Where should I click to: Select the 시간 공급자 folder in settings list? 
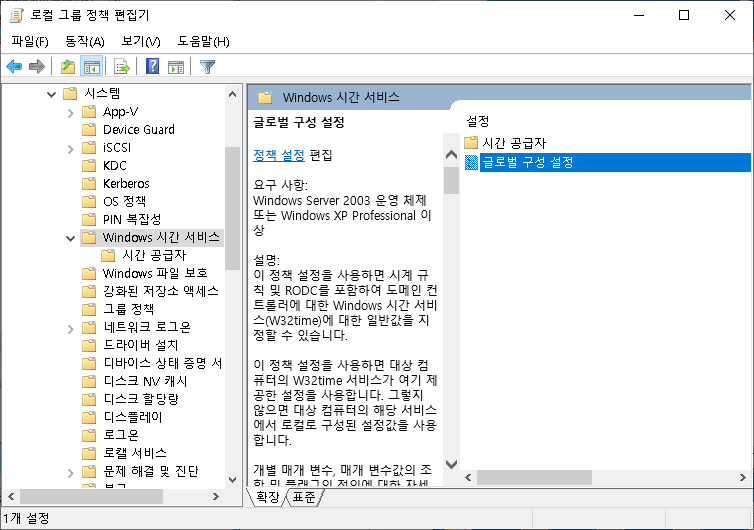click(x=513, y=143)
